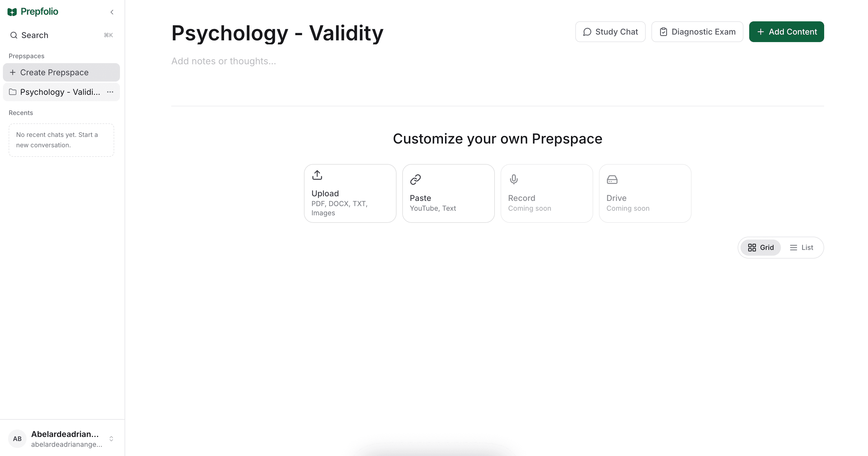868x456 pixels.
Task: Expand the account menu chevron
Action: coord(111,438)
